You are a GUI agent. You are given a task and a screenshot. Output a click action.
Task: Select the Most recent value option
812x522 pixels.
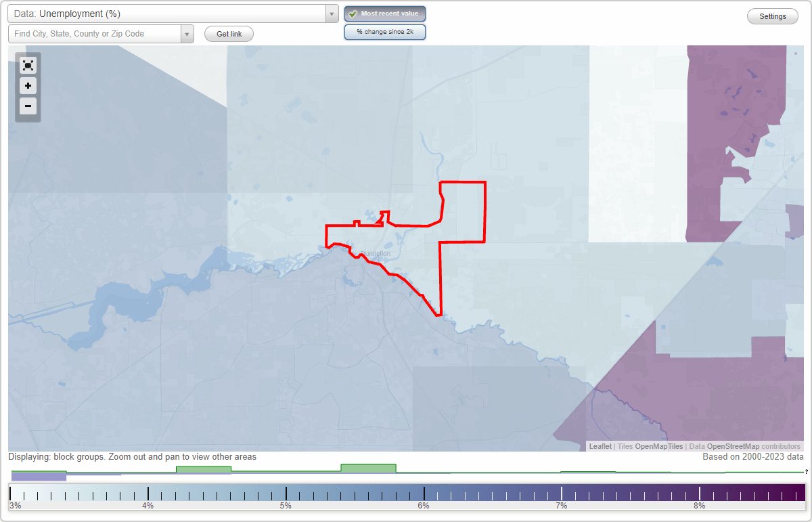385,14
